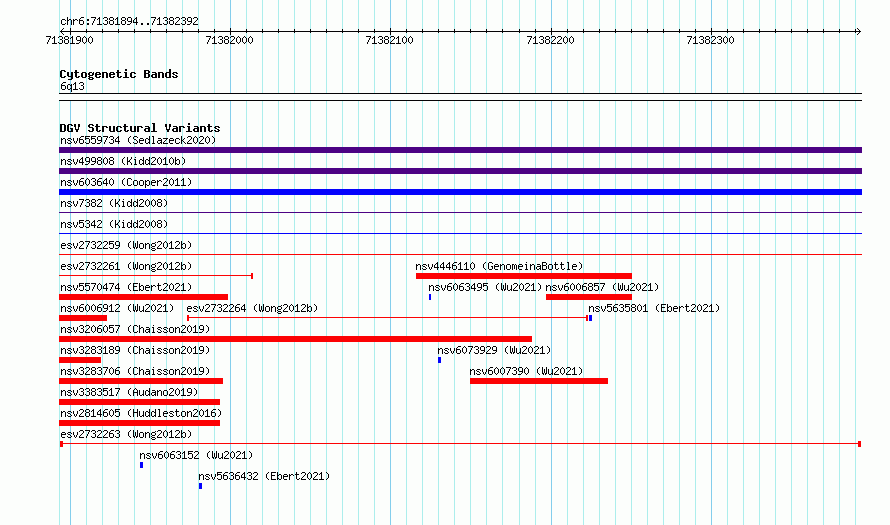The image size is (890, 525).
Task: Click the chr6:71381894..71382392 region label
Action: (129, 22)
